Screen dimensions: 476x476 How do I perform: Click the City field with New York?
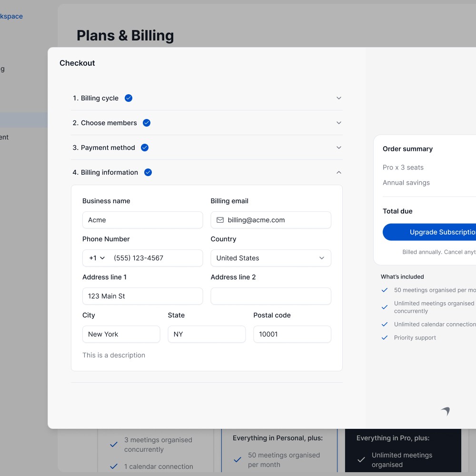(121, 334)
